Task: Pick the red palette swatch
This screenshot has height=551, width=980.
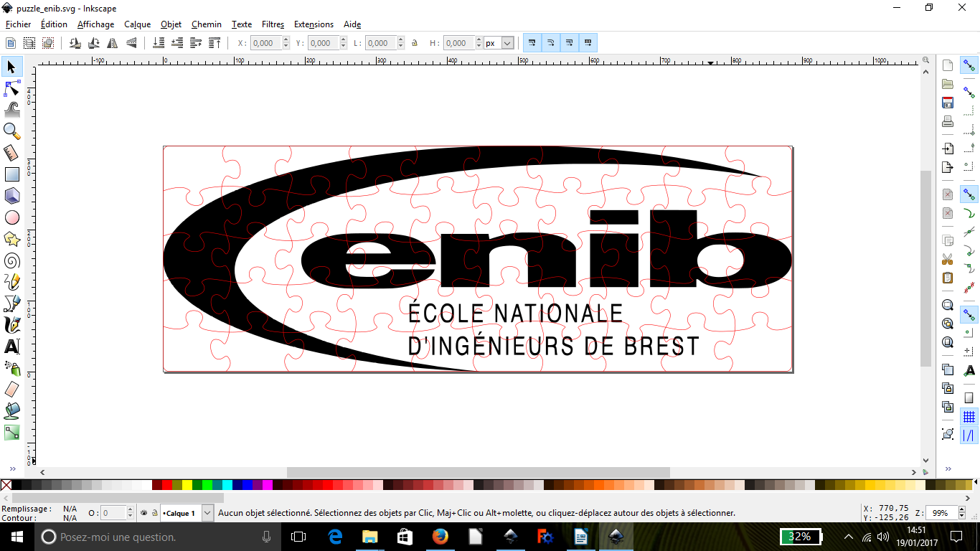Action: (167, 486)
